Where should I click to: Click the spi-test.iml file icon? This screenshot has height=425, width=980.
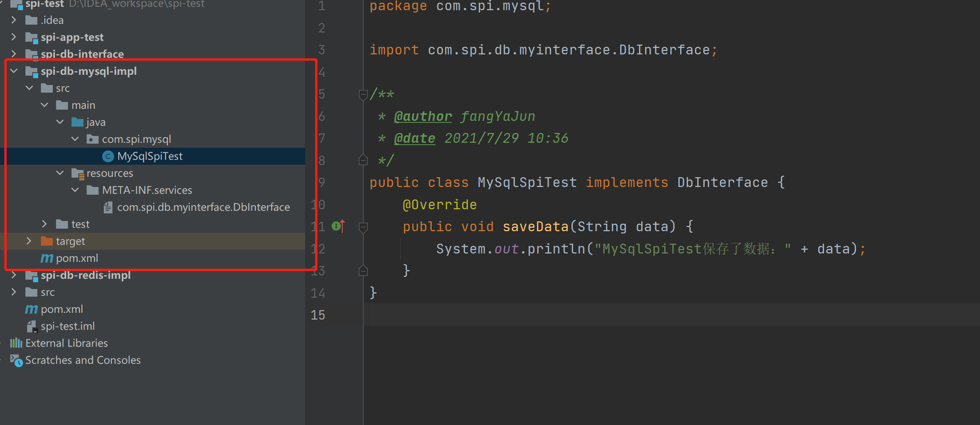[32, 326]
